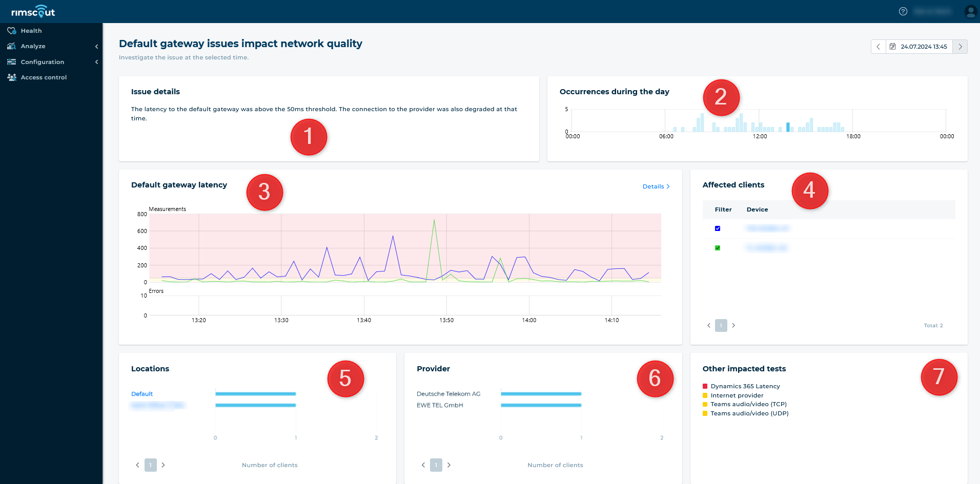This screenshot has height=484, width=980.
Task: Click Dynamics 365 Latency red swatch
Action: [705, 386]
